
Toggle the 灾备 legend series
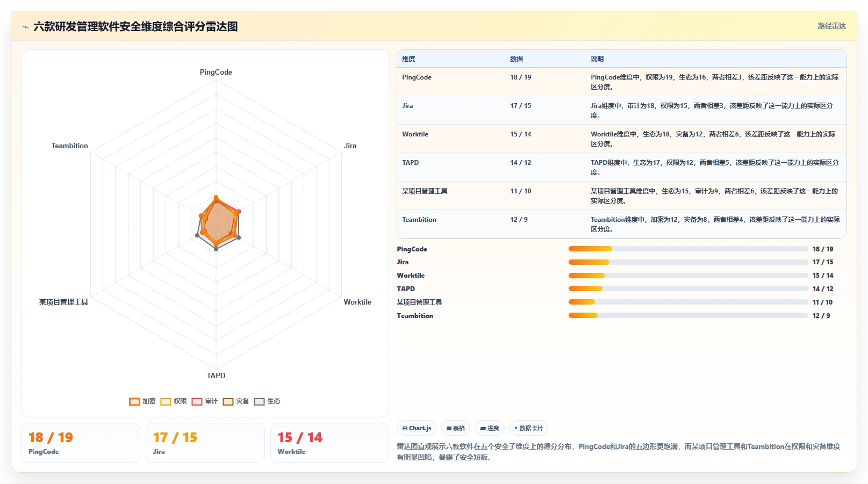tap(236, 401)
